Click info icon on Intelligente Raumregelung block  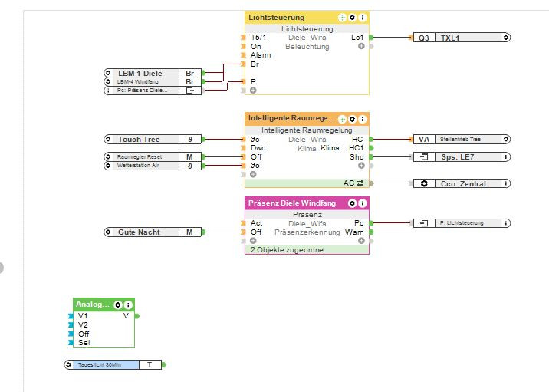(363, 119)
